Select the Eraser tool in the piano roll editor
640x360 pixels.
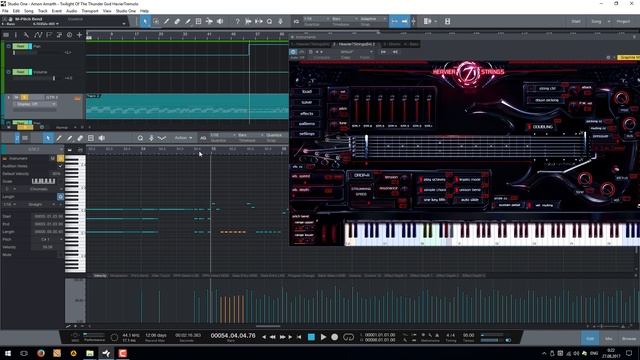(80, 138)
